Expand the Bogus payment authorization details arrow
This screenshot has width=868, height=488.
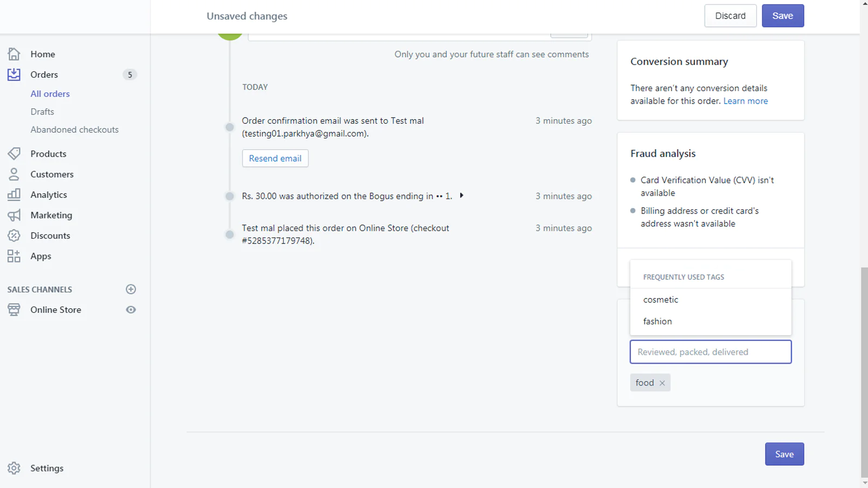pos(461,195)
